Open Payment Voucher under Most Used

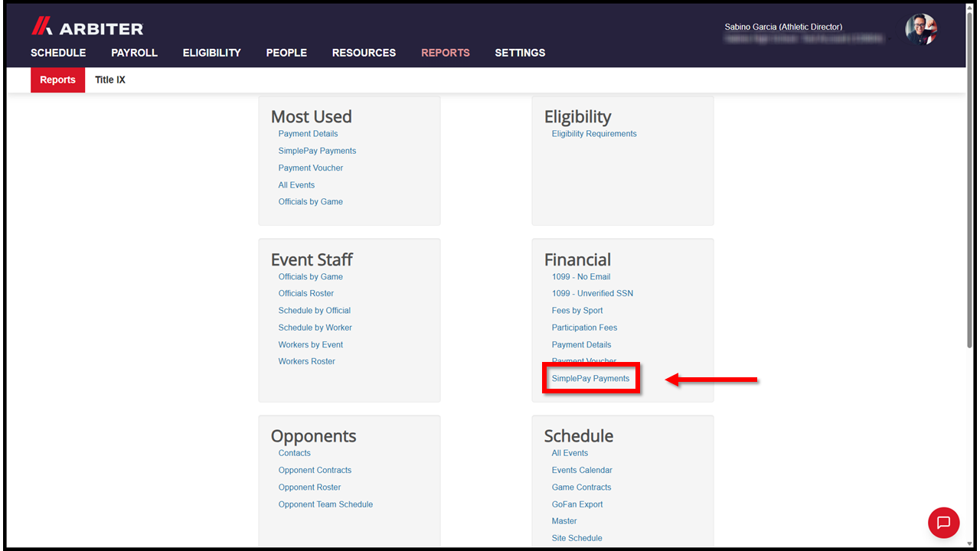coord(311,168)
